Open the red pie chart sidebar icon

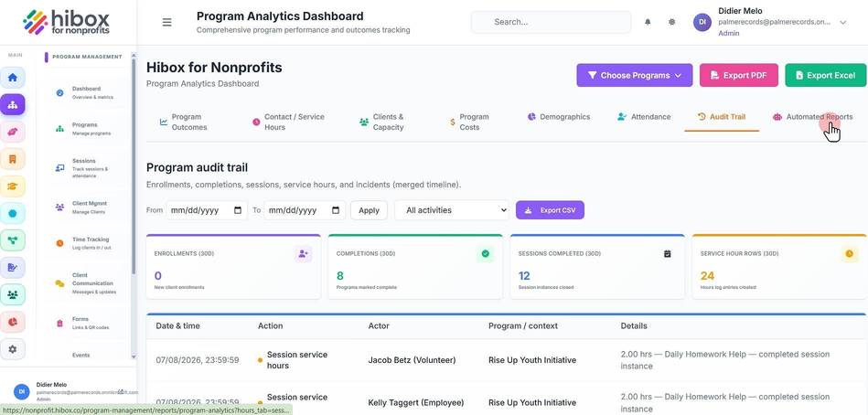[13, 322]
